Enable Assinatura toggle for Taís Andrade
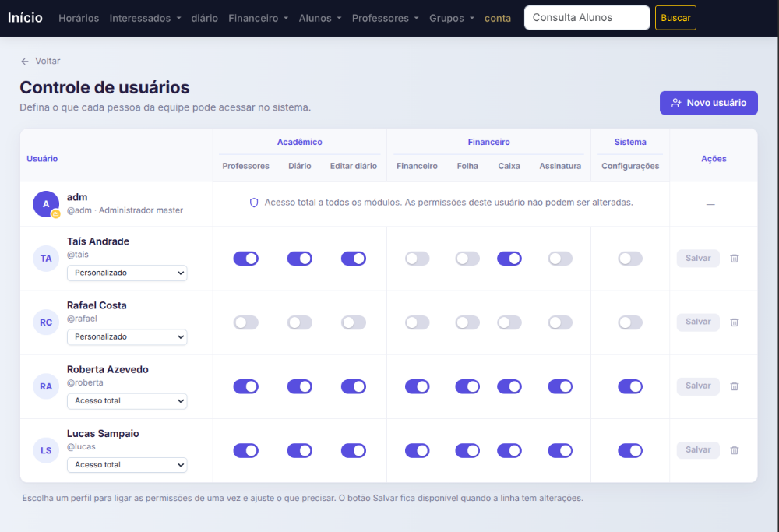Screen dimensions: 779x532 point(560,259)
